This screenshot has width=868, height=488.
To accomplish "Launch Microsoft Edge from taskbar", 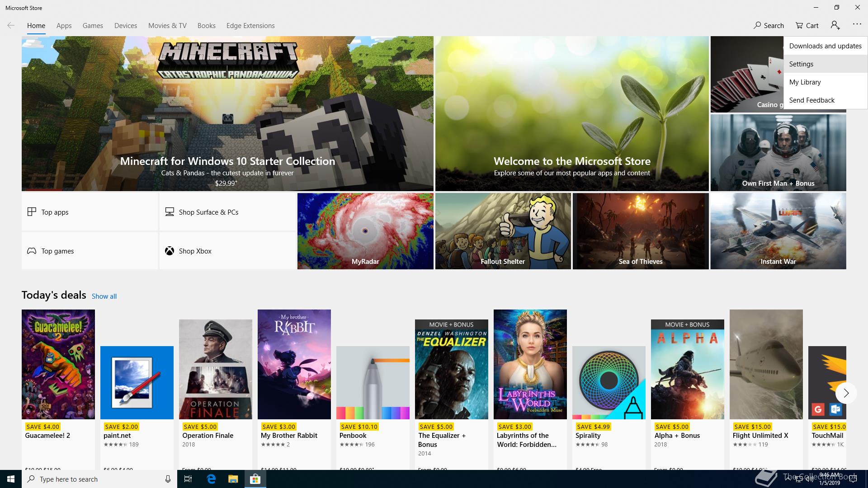I will (211, 479).
